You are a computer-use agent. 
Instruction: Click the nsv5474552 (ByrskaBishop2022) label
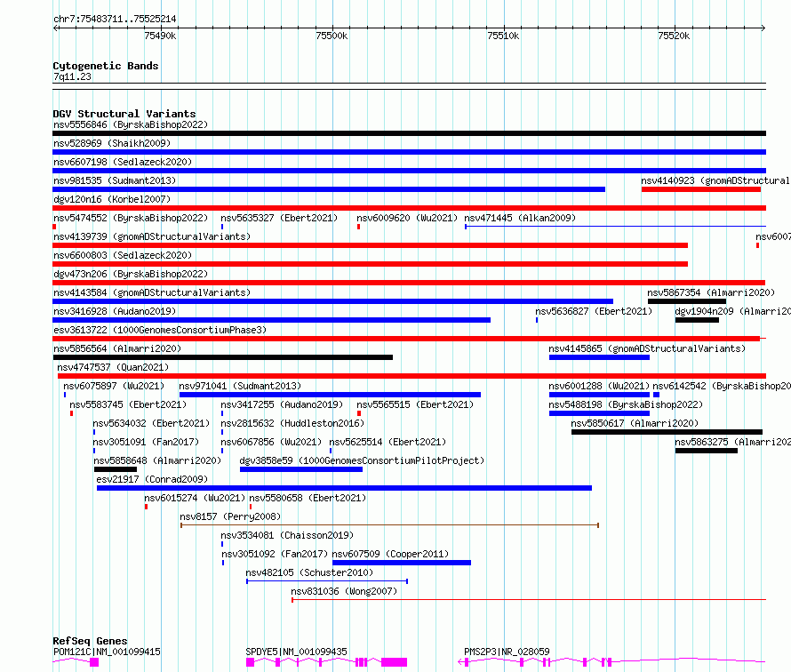(x=131, y=218)
